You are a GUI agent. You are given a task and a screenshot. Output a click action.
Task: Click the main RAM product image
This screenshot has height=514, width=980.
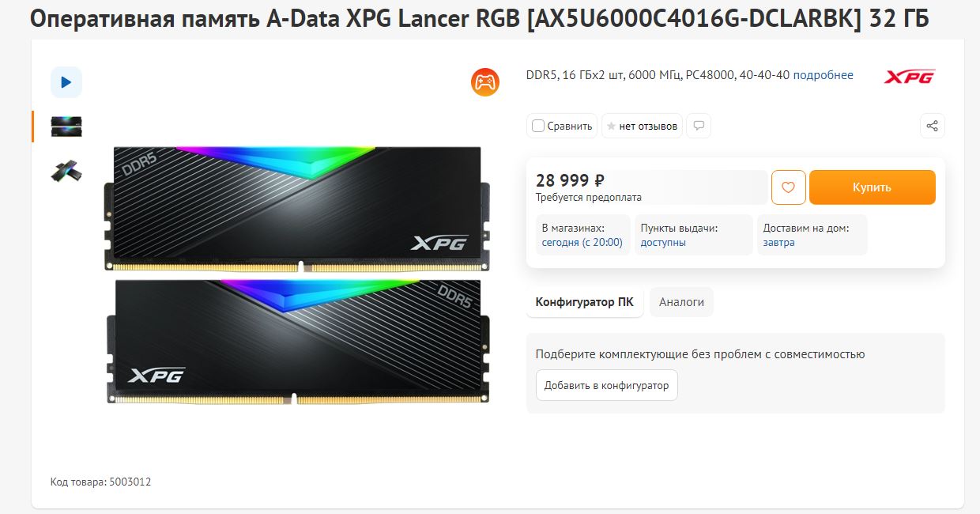[x=297, y=274]
